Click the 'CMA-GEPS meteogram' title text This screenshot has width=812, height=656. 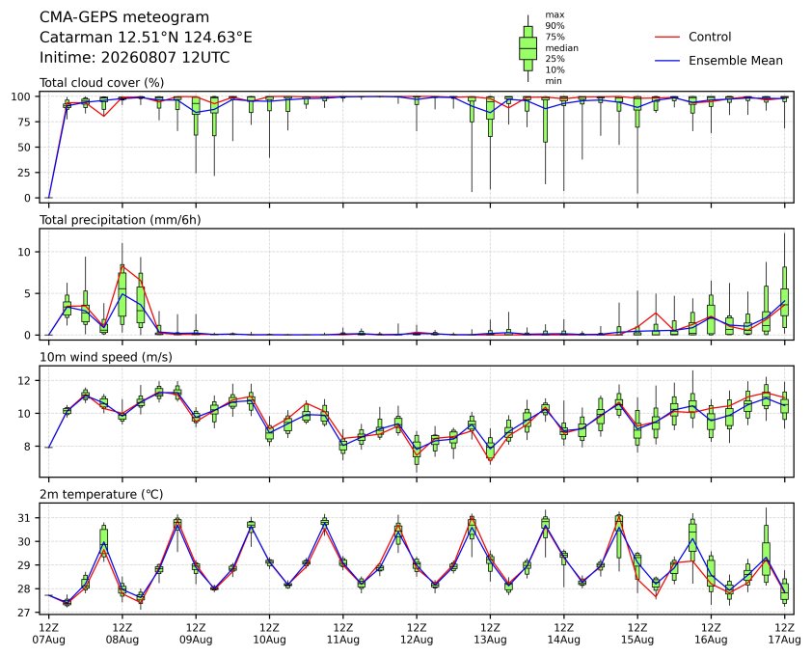pyautogui.click(x=124, y=17)
